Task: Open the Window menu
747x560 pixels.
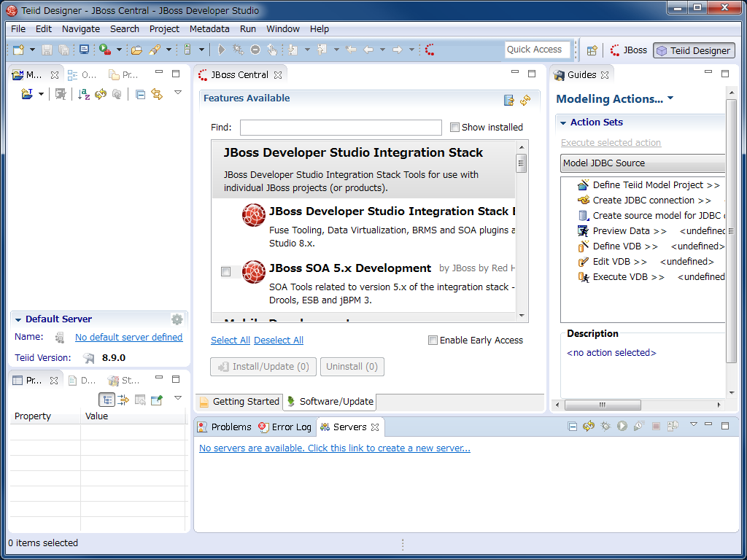Action: [x=283, y=28]
